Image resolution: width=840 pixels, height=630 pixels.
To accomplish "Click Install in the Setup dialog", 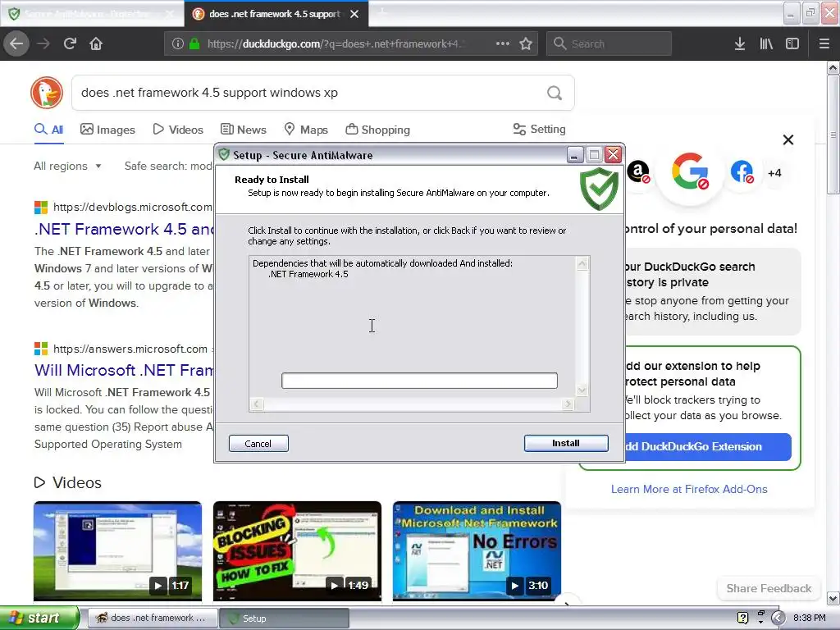I will (566, 443).
